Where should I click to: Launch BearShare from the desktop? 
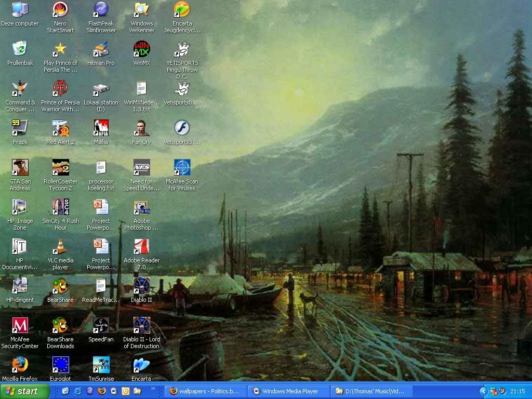[60, 286]
